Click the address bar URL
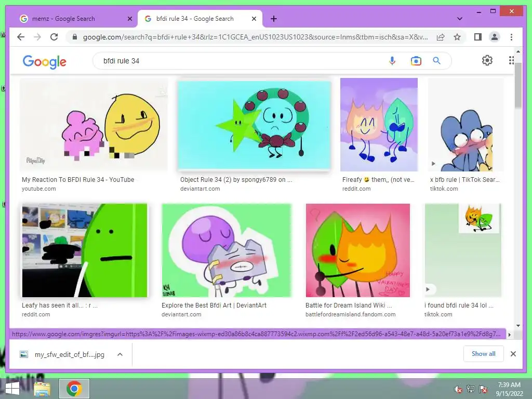Image resolution: width=532 pixels, height=399 pixels. (x=255, y=37)
